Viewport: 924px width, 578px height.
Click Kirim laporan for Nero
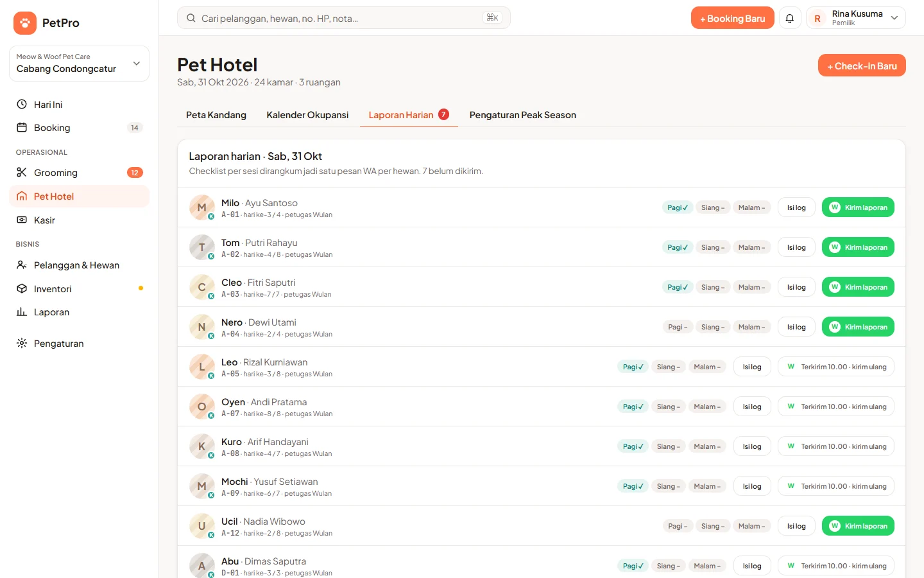point(858,327)
